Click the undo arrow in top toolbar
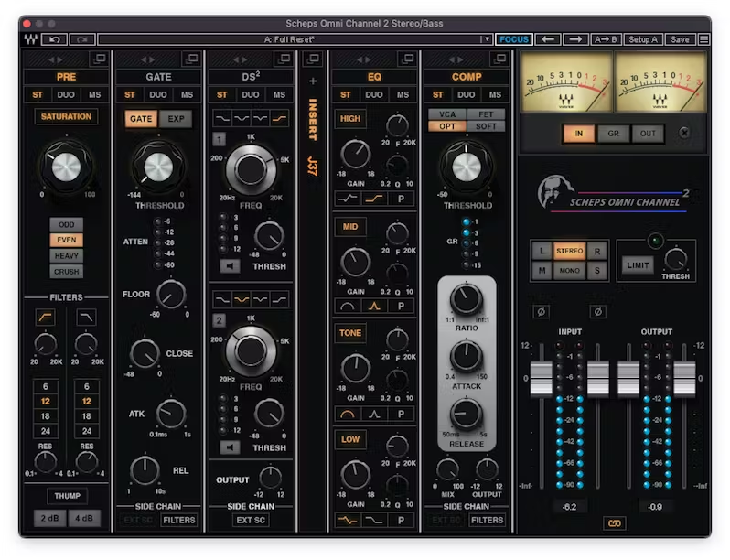This screenshot has height=560, width=730. pos(55,39)
